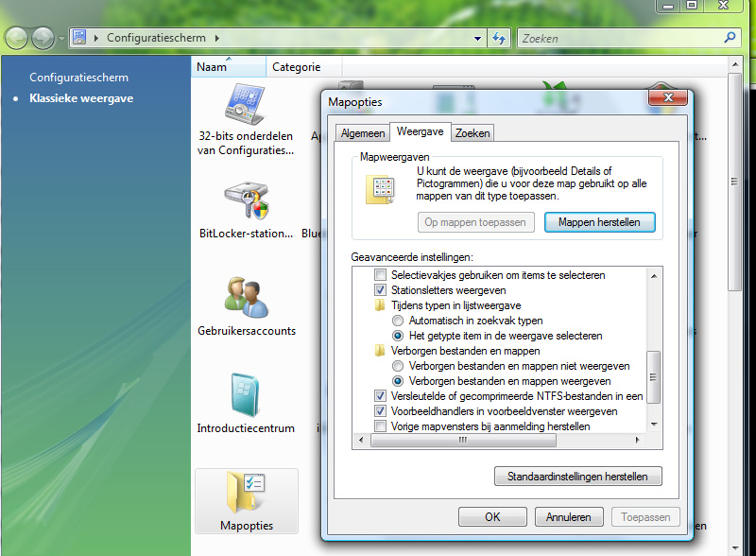Uncheck Stationsletters weergeven
This screenshot has width=756, height=556.
coord(381,290)
